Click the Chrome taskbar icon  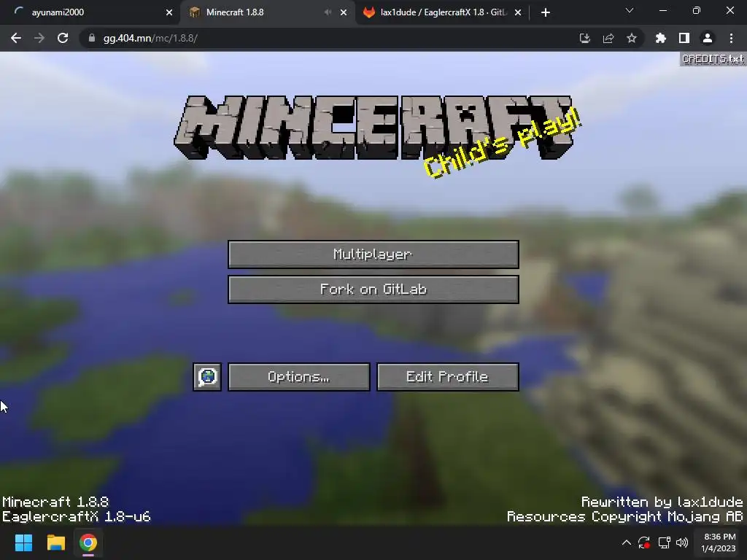click(88, 542)
